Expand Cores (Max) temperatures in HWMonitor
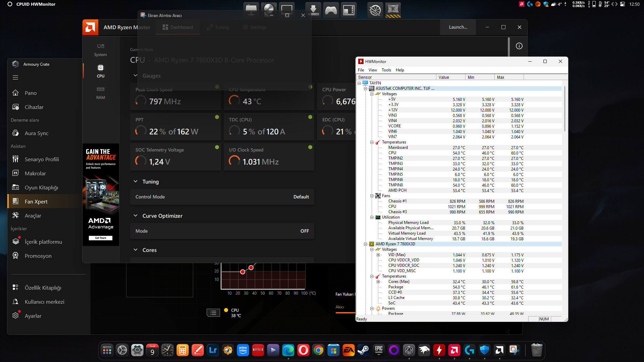Image resolution: width=644 pixels, height=362 pixels. tap(378, 282)
